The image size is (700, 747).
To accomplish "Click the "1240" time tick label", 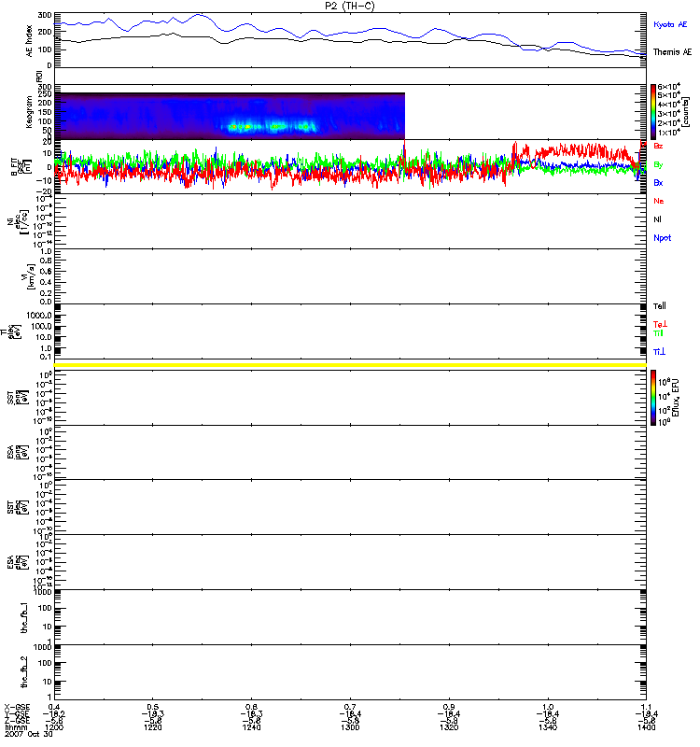I will pyautogui.click(x=251, y=727).
